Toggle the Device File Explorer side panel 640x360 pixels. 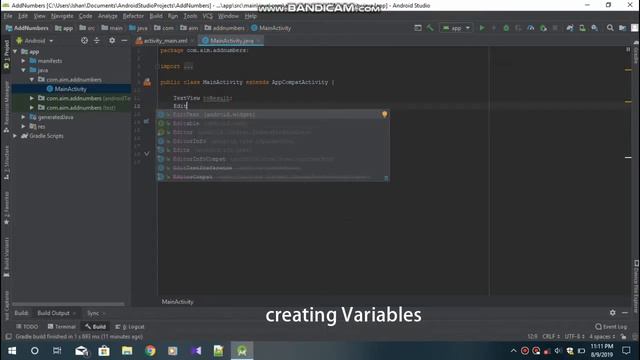pyautogui.click(x=636, y=286)
